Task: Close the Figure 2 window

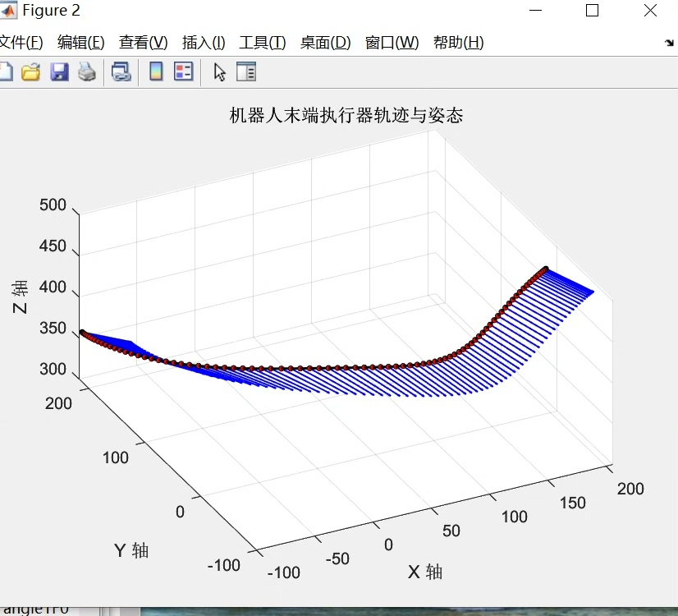Action: [x=650, y=11]
